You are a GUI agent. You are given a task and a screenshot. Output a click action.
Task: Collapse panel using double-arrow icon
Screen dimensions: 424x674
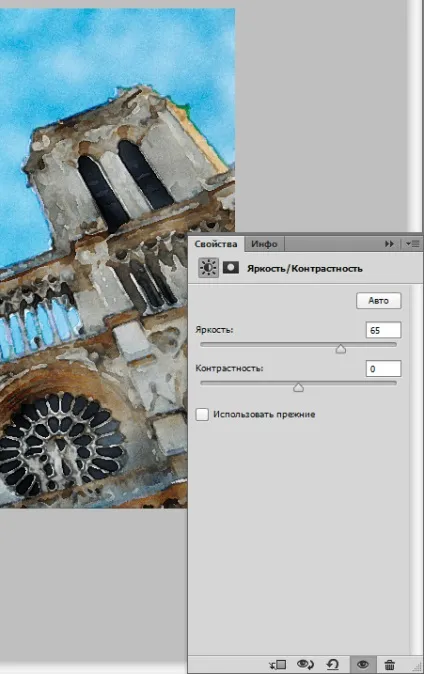389,244
